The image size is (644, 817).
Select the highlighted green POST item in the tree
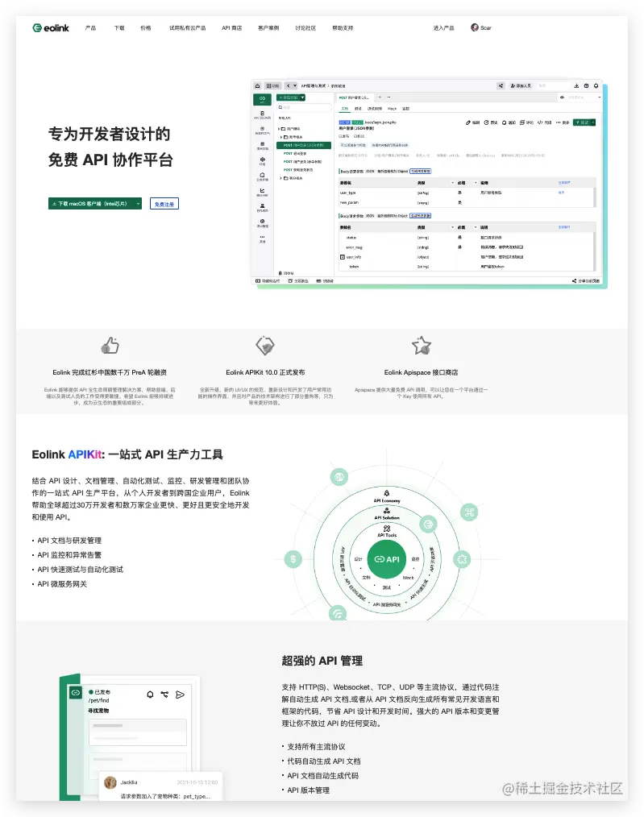click(304, 145)
